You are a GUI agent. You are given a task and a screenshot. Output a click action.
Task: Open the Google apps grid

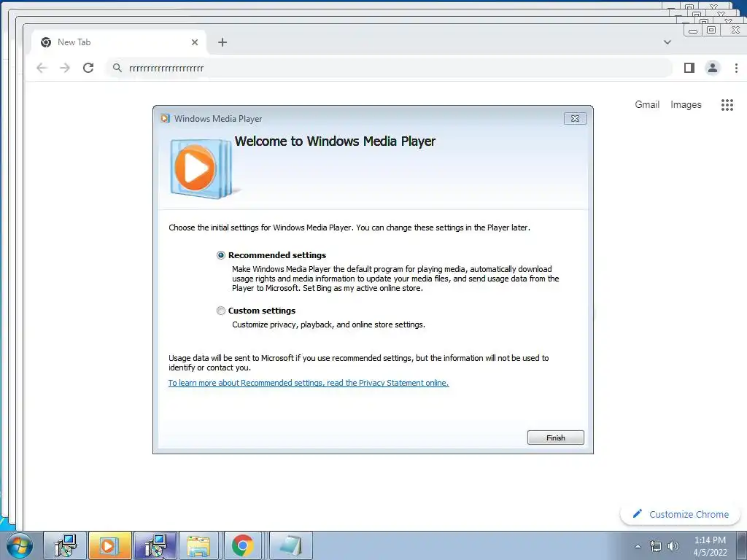[727, 105]
